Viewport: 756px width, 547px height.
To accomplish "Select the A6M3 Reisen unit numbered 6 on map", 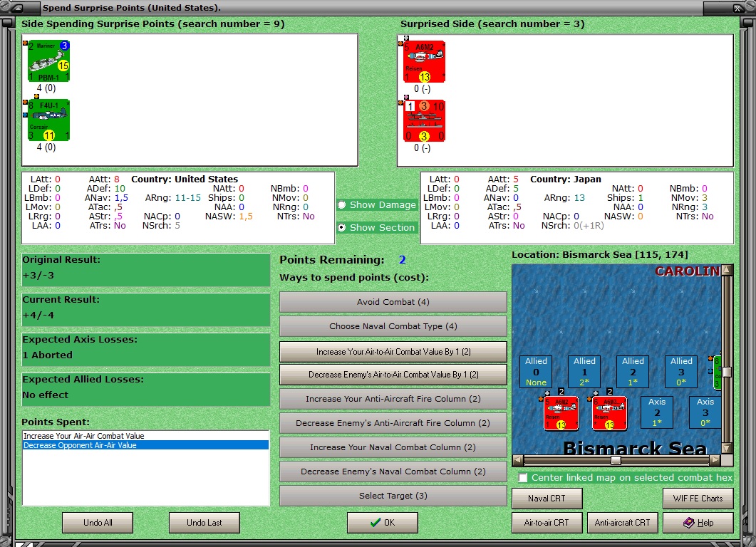I will click(x=609, y=413).
